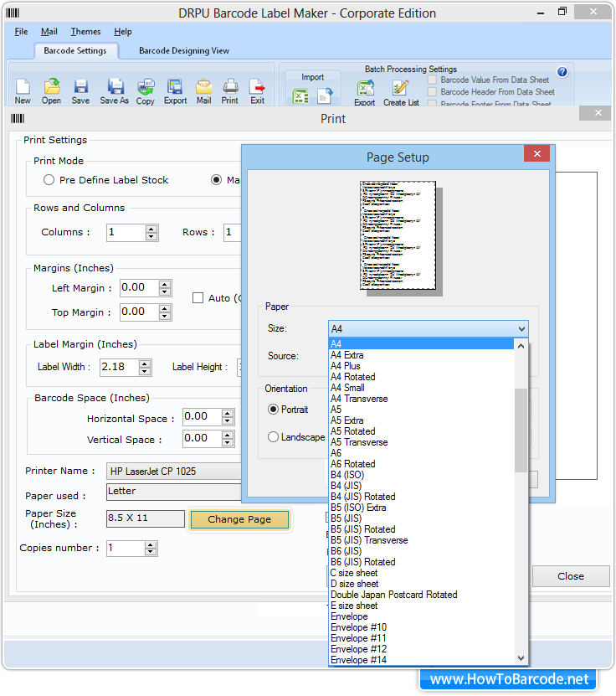
Task: Decrease Vertical Space with down arrow
Action: point(228,442)
